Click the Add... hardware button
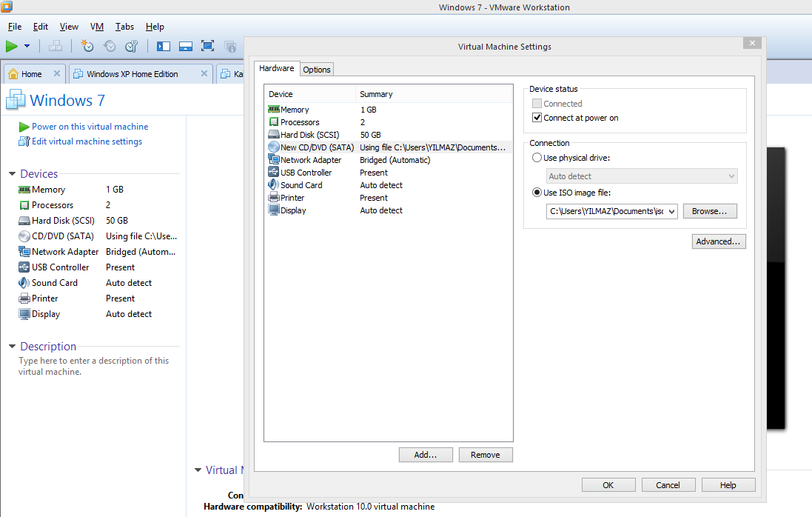Viewport: 812px width, 517px height. (426, 455)
